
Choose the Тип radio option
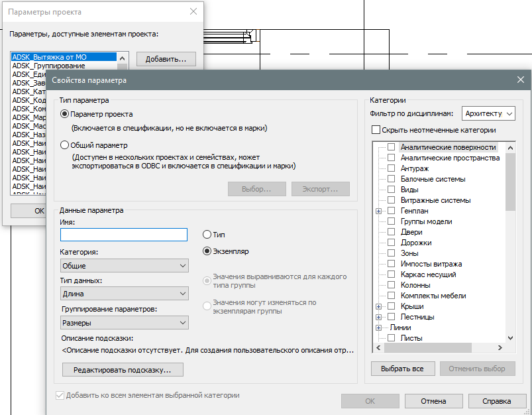207,235
